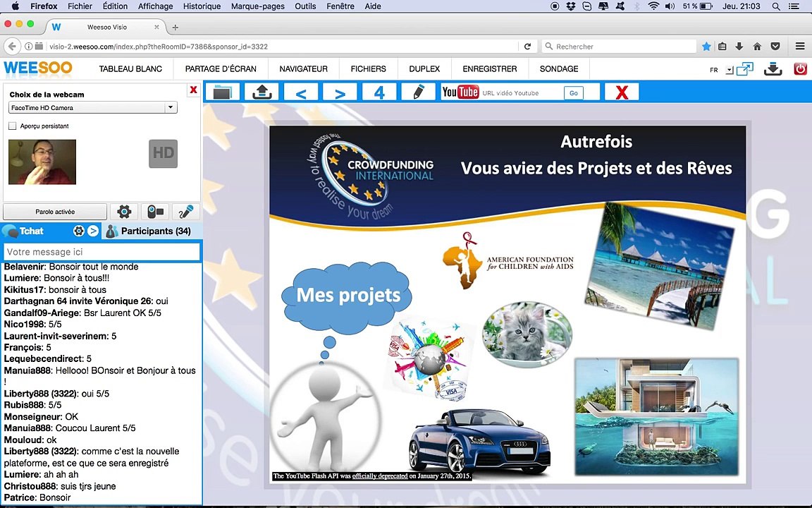Image resolution: width=812 pixels, height=508 pixels.
Task: Click the Wi-Fi icon in the macOS menu bar
Action: pos(653,6)
